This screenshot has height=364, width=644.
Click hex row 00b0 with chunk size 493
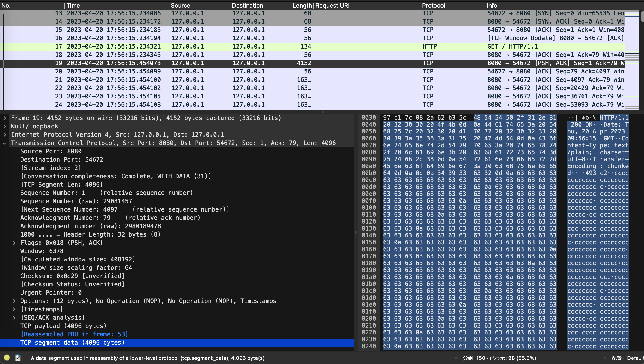pyautogui.click(x=470, y=173)
